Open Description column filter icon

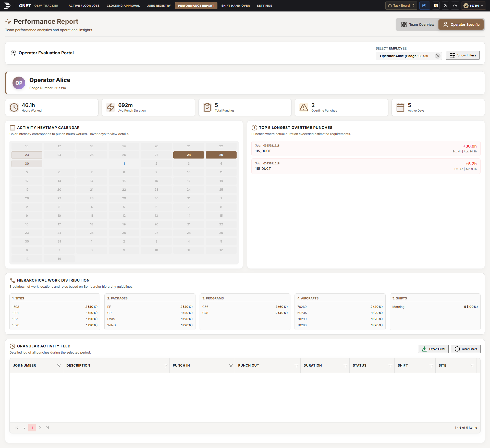click(166, 366)
